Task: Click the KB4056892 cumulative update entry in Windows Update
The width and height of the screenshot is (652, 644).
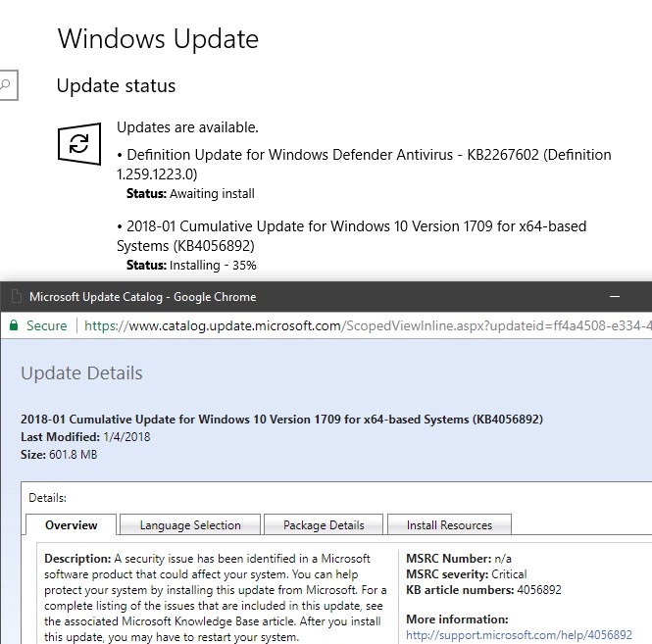Action: coord(351,235)
